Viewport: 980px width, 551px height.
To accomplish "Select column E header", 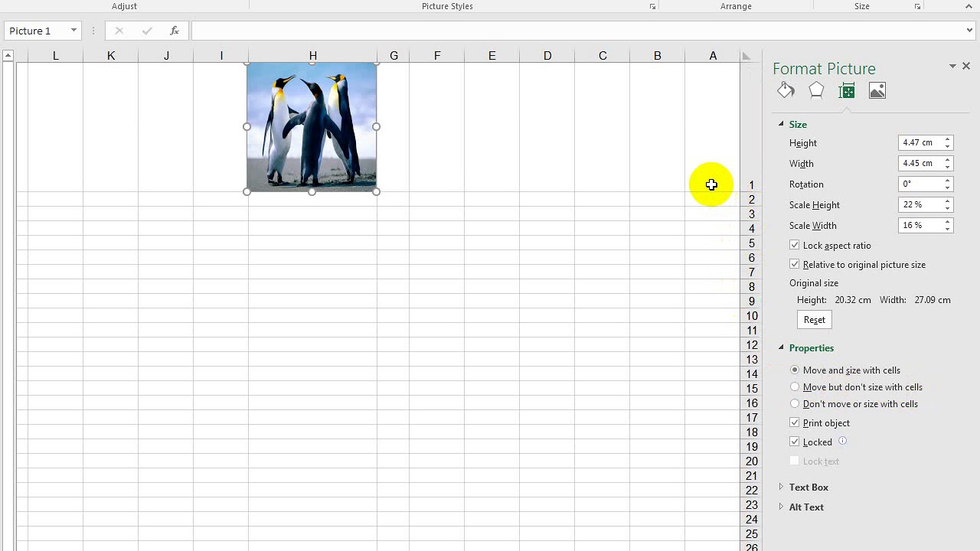I will pos(492,56).
